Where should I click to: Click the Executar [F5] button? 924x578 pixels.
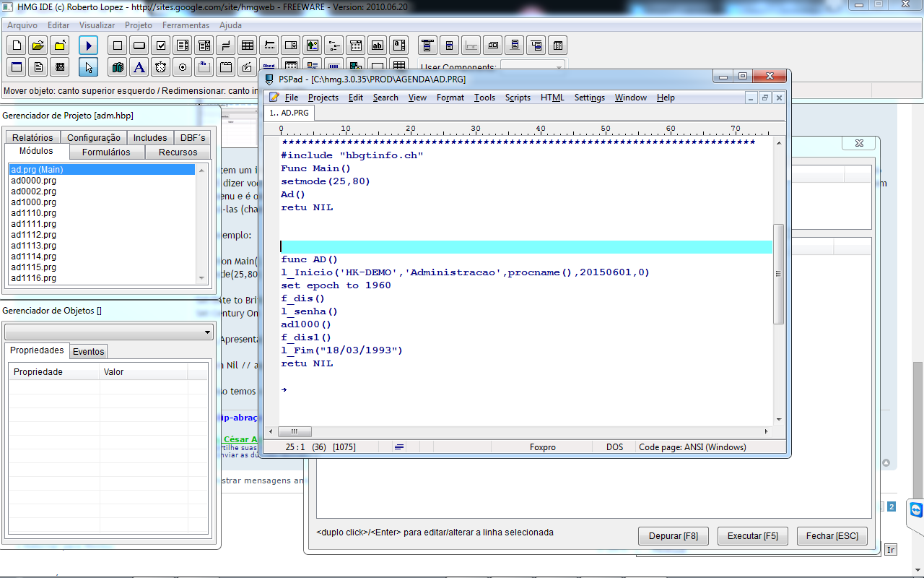(752, 536)
